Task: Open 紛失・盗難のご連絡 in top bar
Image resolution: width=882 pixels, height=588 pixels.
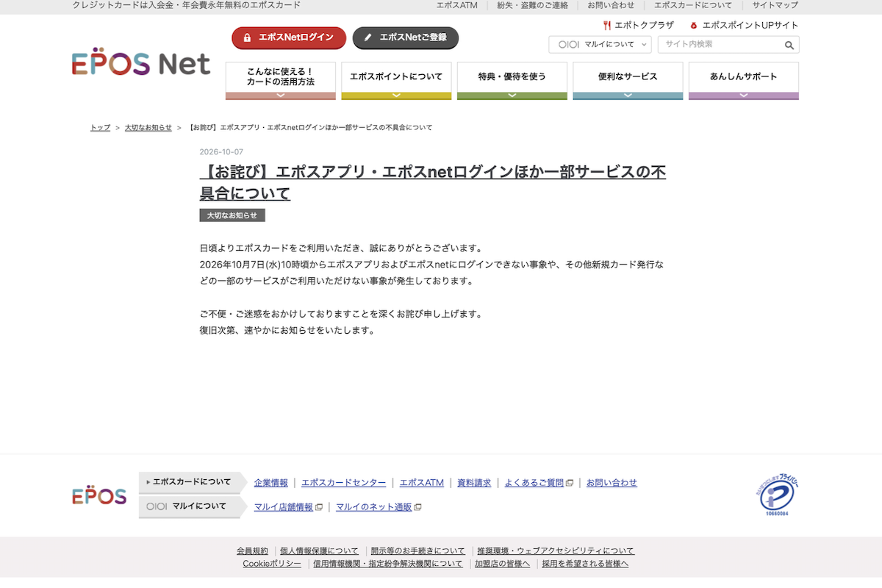Action: point(532,5)
